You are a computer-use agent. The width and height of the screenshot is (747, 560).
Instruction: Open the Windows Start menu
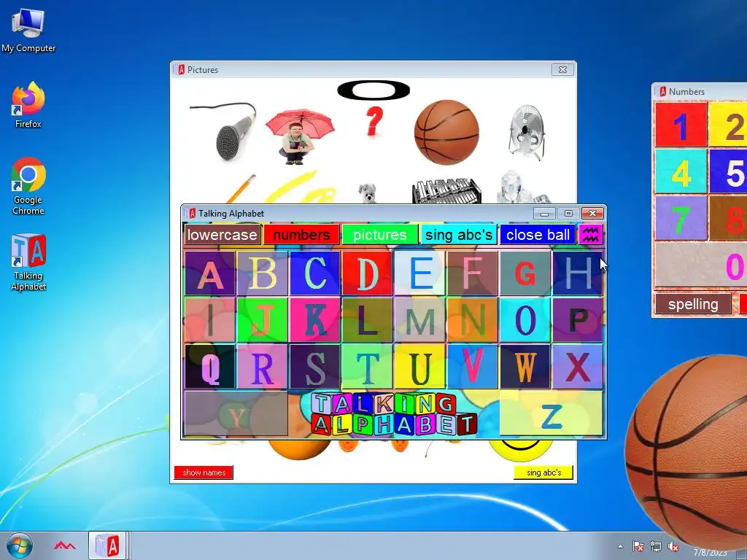pos(20,545)
